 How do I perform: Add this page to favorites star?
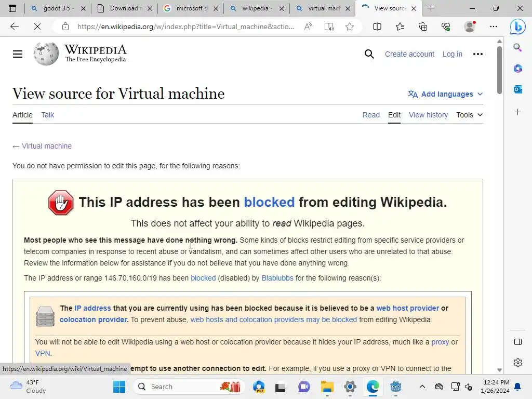coord(350,26)
